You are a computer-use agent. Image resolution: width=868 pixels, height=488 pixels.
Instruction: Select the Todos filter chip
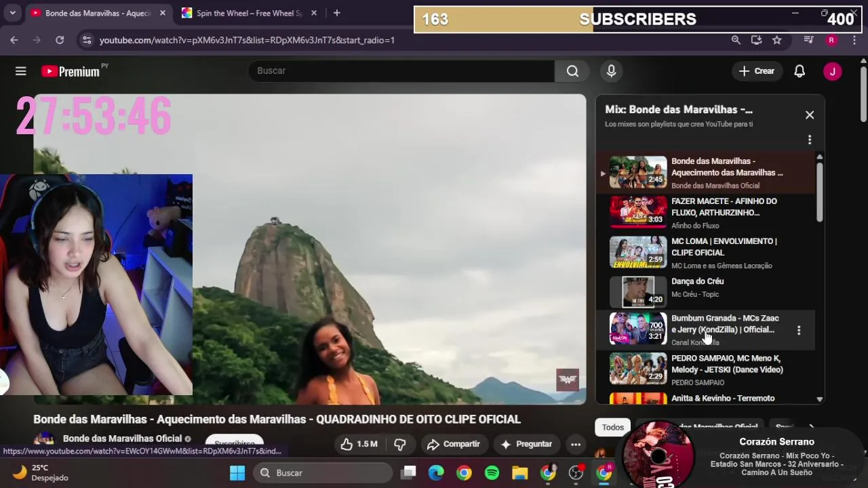613,427
